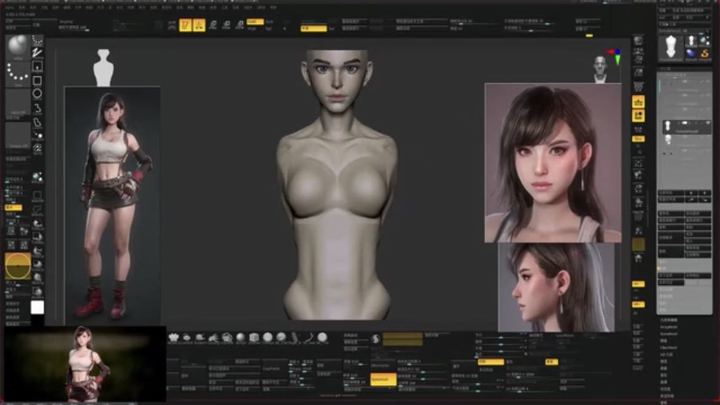720x405 pixels.
Task: Open the large active tool thumbnail
Action: coord(671,47)
